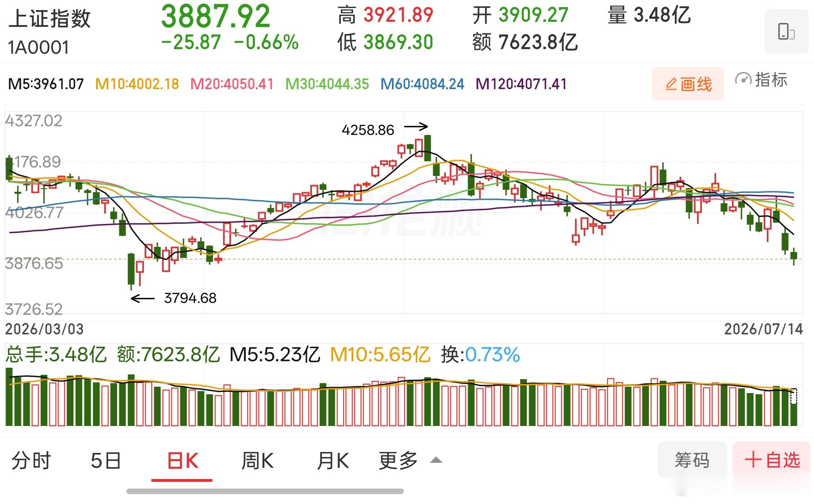
Task: Add index via 十自选 button
Action: click(x=772, y=460)
